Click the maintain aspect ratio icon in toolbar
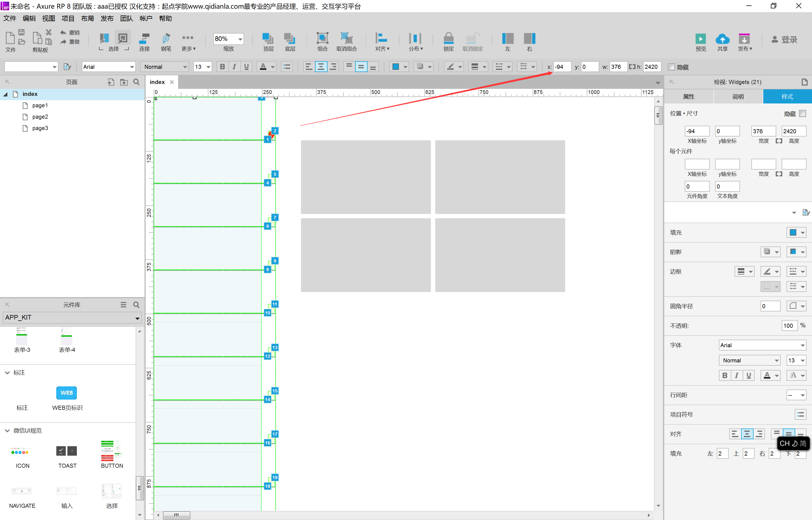Image resolution: width=812 pixels, height=520 pixels. pyautogui.click(x=632, y=67)
